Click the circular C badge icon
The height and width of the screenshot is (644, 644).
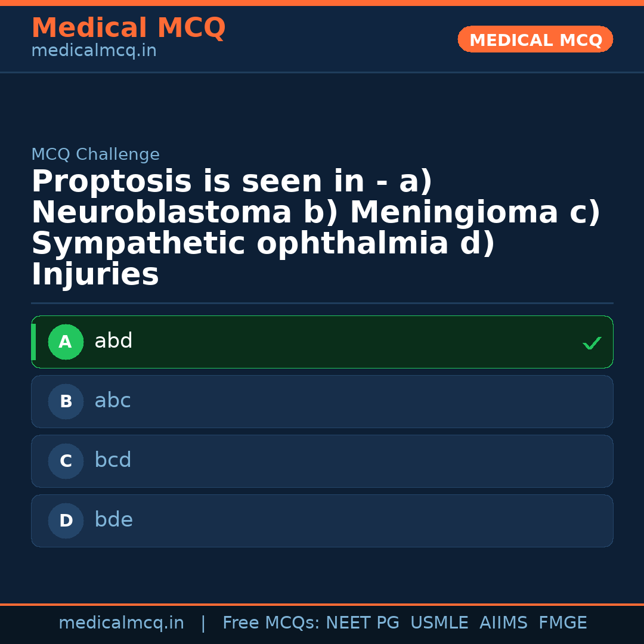pyautogui.click(x=66, y=461)
